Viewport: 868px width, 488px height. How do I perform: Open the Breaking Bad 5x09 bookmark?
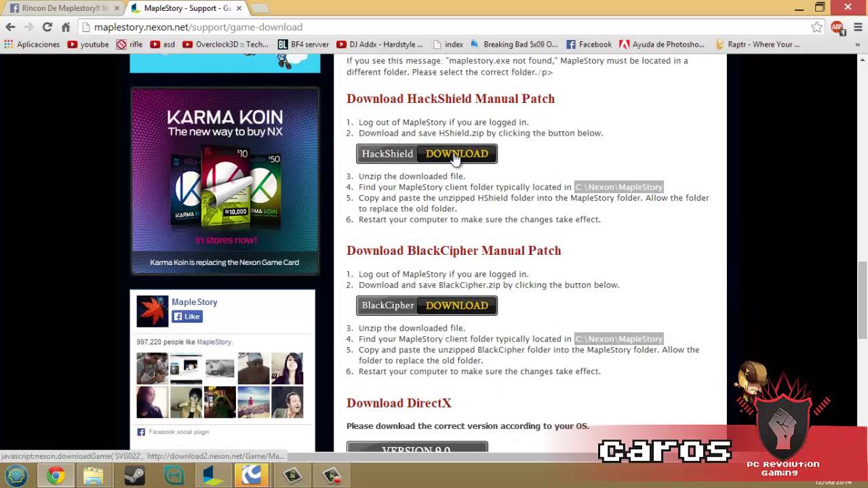click(x=513, y=44)
